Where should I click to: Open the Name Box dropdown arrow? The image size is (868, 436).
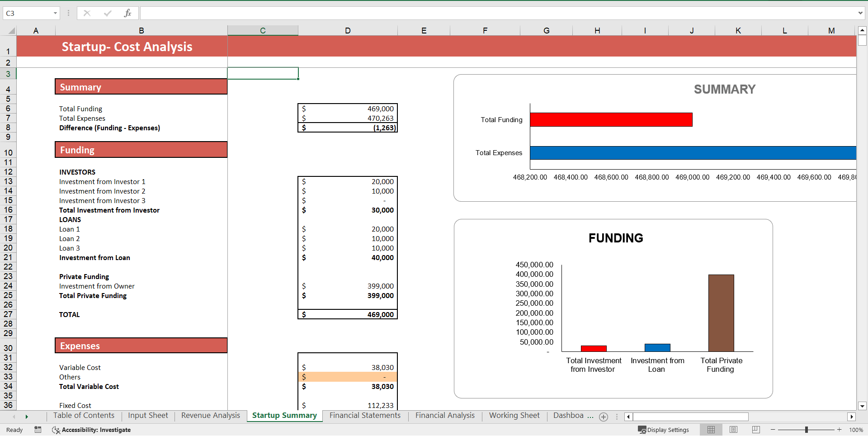[x=55, y=13]
